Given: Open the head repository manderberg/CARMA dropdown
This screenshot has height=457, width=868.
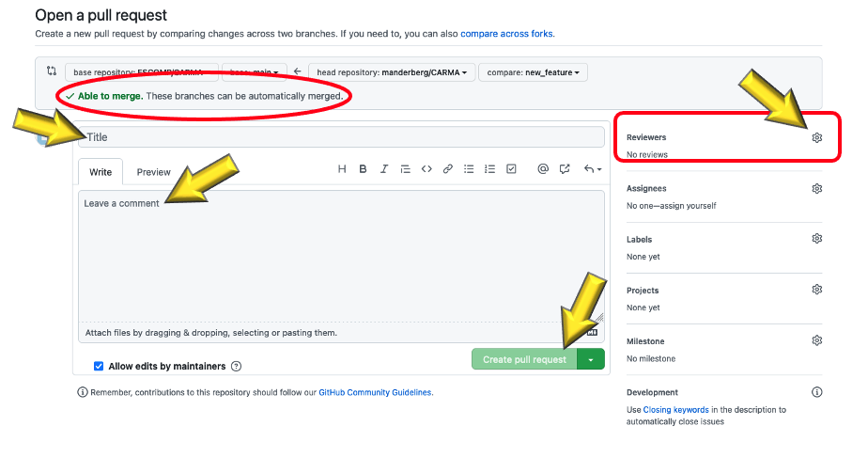Looking at the screenshot, I should (391, 72).
